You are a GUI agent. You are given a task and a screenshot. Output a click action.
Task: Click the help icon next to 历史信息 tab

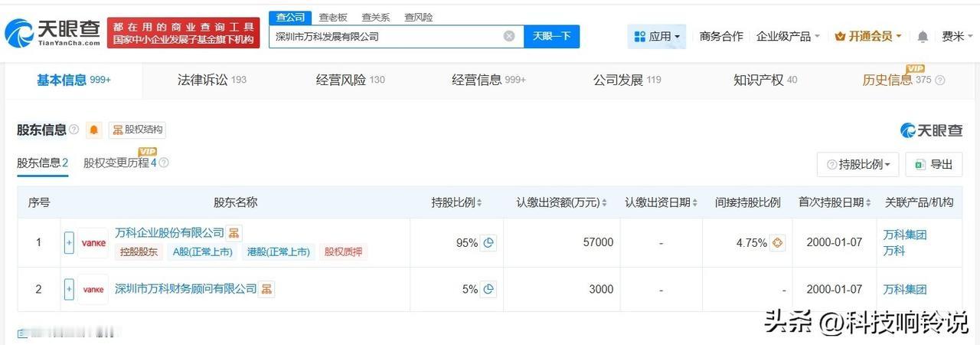point(940,80)
